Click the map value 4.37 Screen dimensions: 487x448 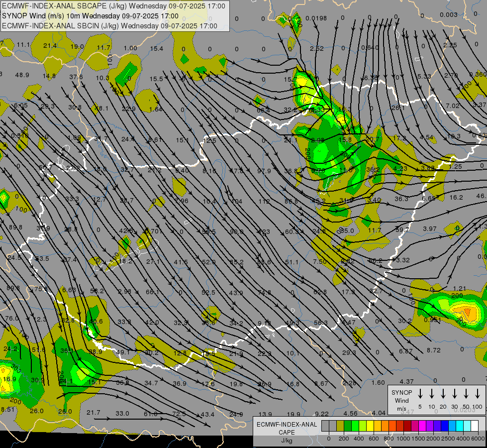coord(406,381)
